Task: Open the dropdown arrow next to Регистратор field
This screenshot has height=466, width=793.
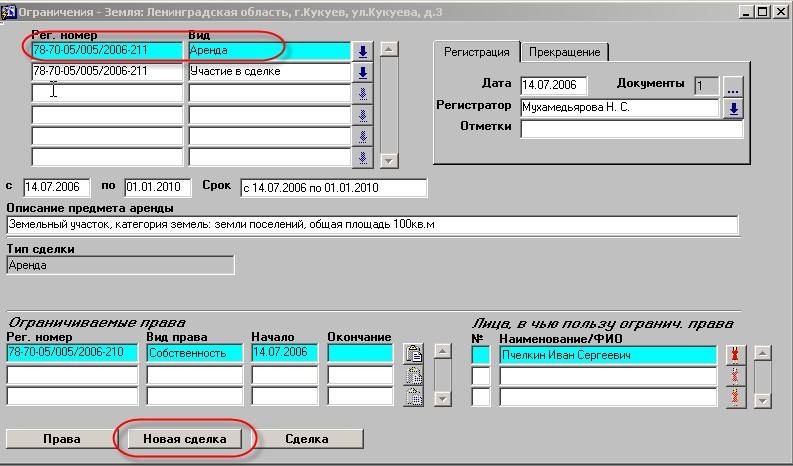Action: click(733, 108)
